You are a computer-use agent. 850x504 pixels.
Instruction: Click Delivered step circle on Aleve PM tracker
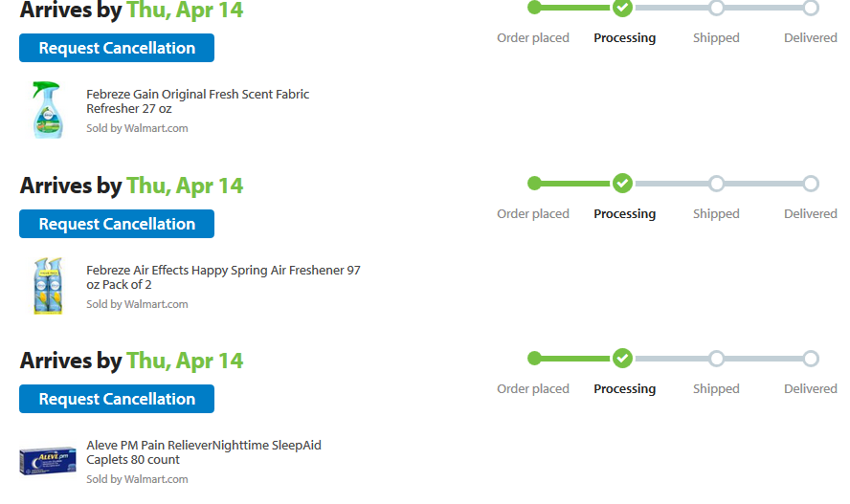[811, 359]
